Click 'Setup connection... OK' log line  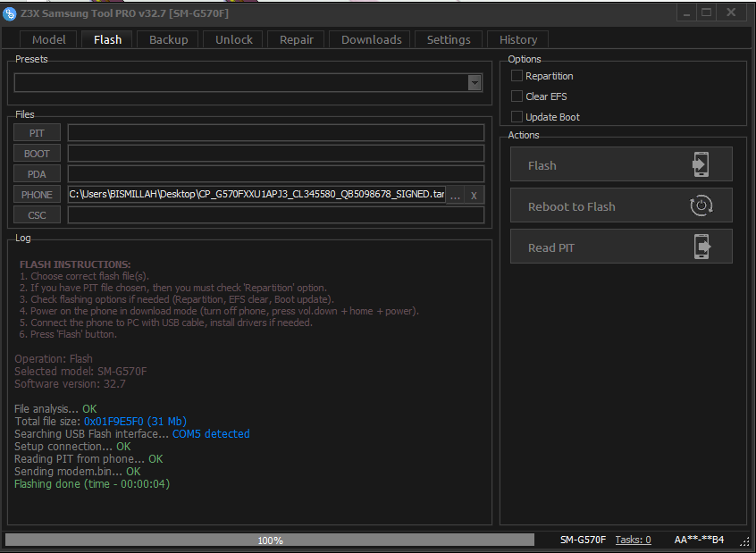pyautogui.click(x=72, y=447)
